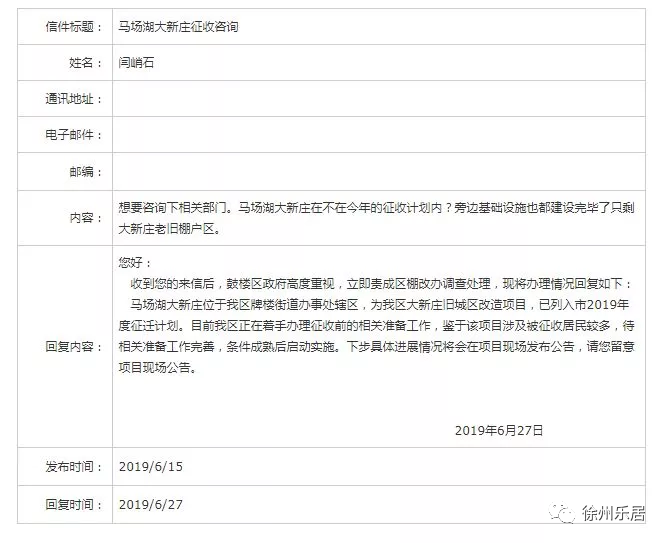Image resolution: width=667 pixels, height=543 pixels.
Task: Click the 电子邮件 label
Action: tap(74, 135)
